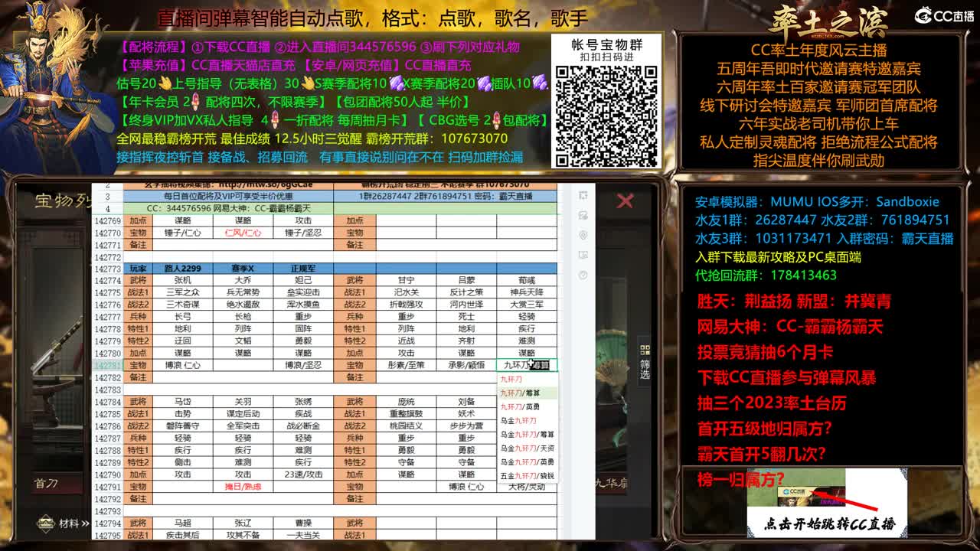Click the red-text cell 掩日/熟虑
Screen dimensions: 980x551
pyautogui.click(x=243, y=487)
